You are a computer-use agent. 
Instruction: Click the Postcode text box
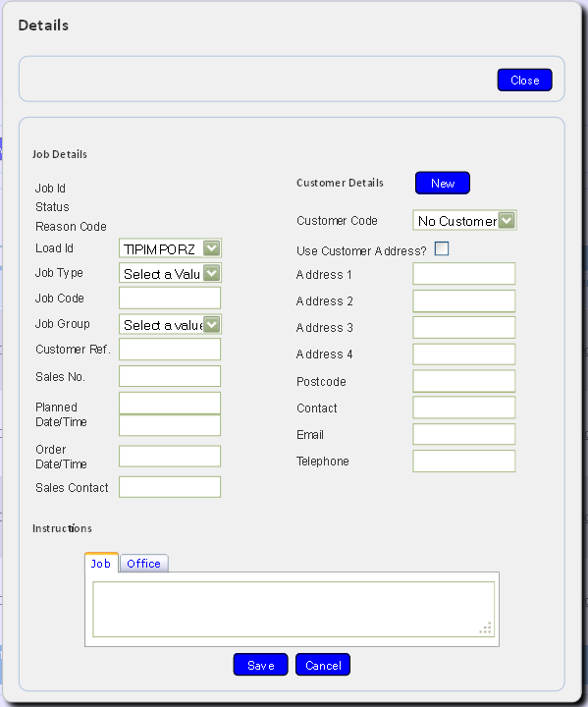464,381
